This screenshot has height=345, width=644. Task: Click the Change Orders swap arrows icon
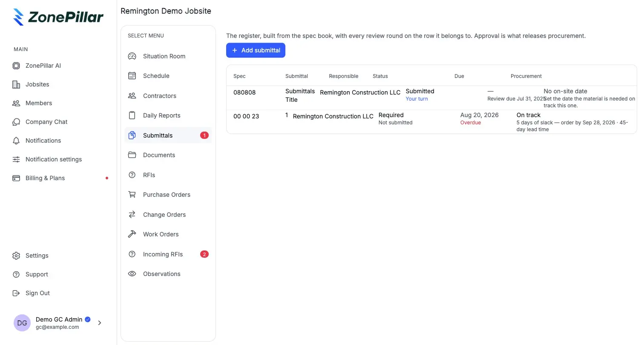point(132,215)
